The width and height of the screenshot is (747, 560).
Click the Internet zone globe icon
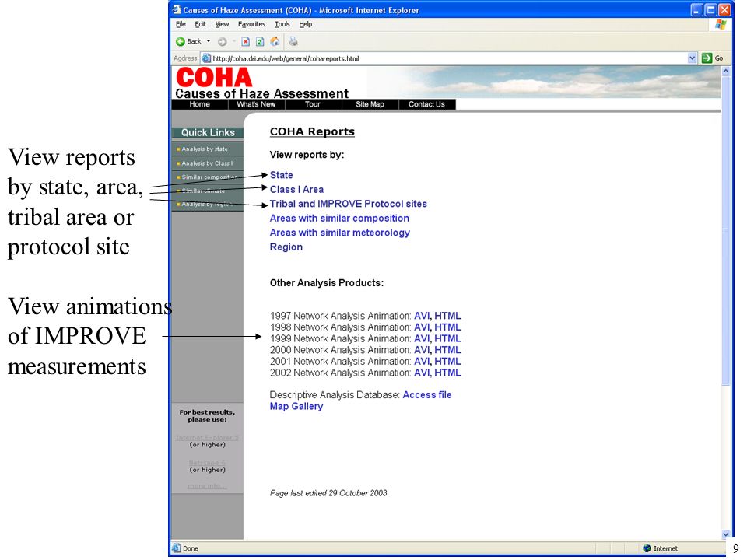coord(647,548)
